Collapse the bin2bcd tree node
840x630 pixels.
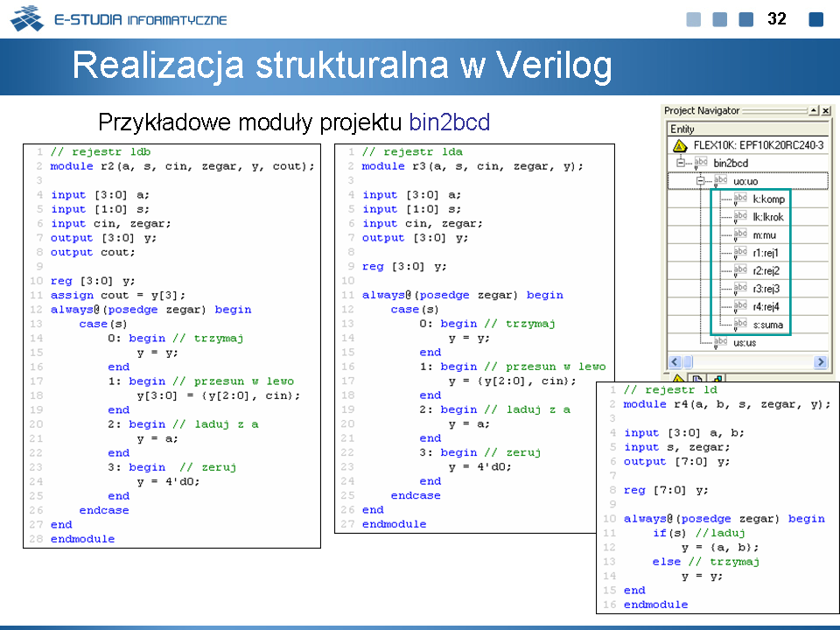click(681, 163)
